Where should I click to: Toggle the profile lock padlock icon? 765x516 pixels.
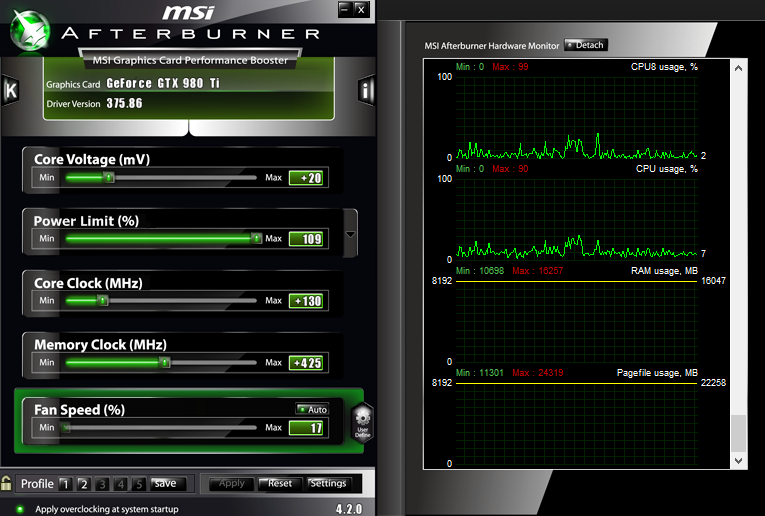click(x=6, y=483)
